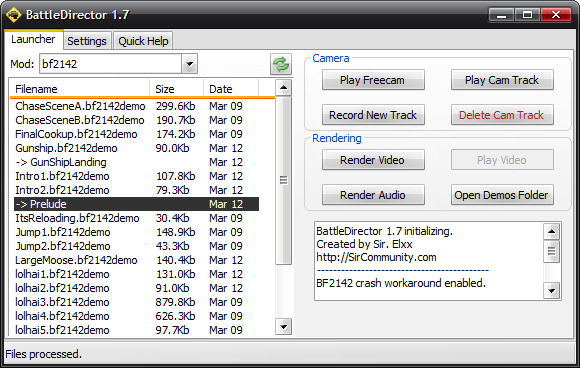Screen dimensions: 580x368
Task: Select Intro2.bf2142demo file row
Action: tap(136, 190)
